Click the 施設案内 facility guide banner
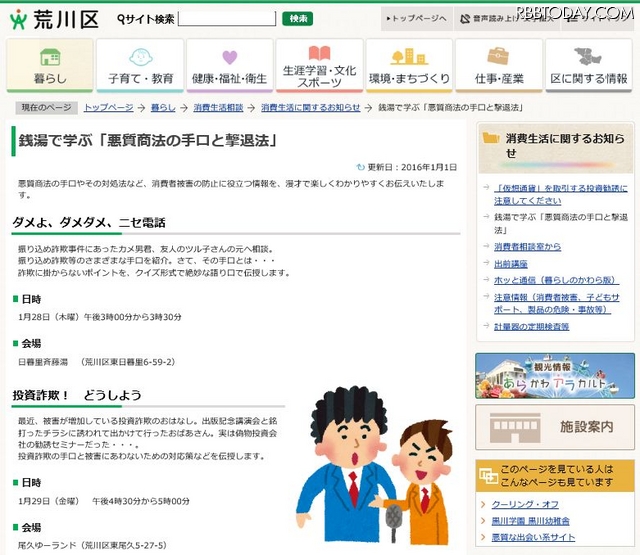Viewport: 640px width, 555px height. pyautogui.click(x=554, y=426)
